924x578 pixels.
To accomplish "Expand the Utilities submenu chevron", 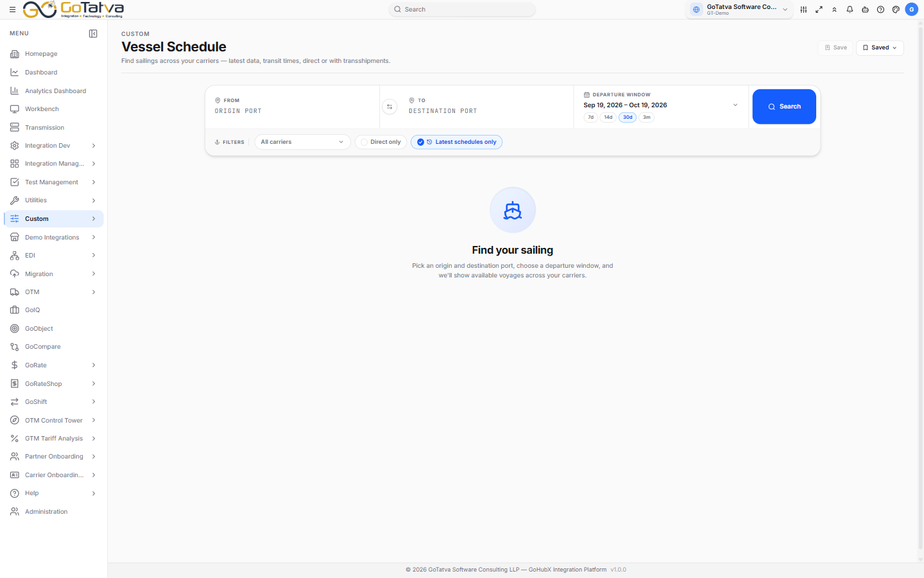I will click(x=94, y=200).
